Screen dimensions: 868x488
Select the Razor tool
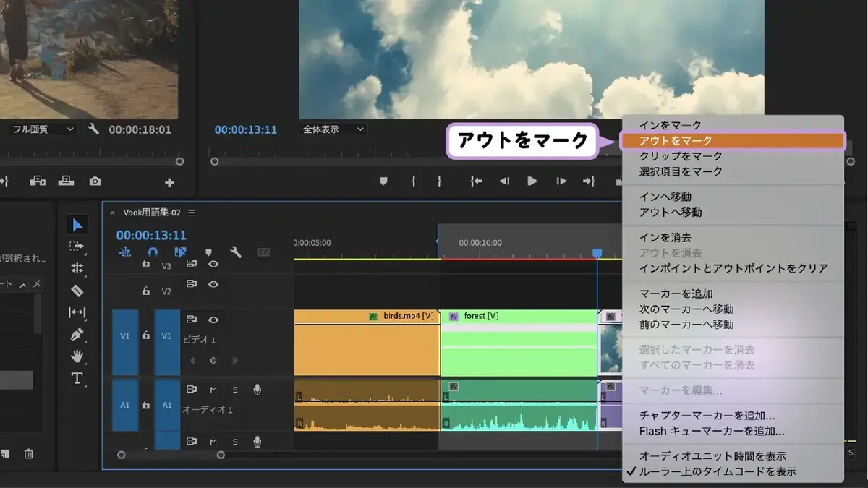(x=77, y=291)
